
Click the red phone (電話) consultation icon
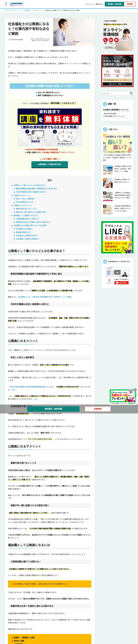(x=105, y=40)
